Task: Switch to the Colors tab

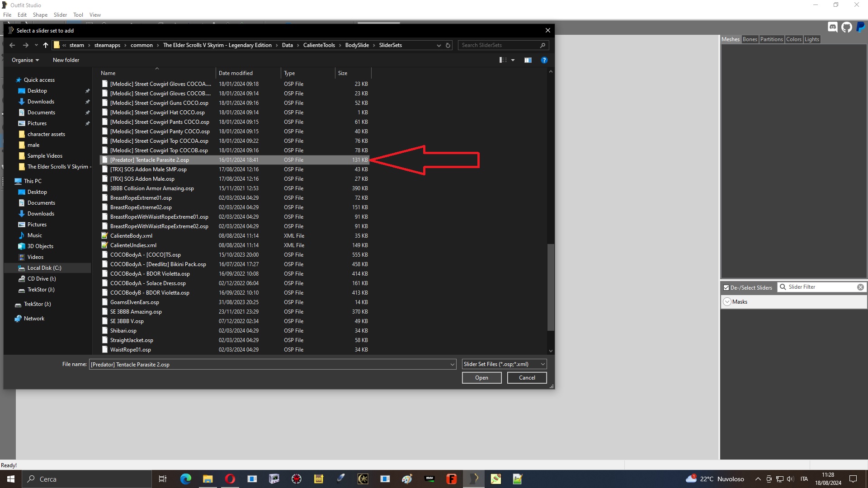Action: pos(793,39)
